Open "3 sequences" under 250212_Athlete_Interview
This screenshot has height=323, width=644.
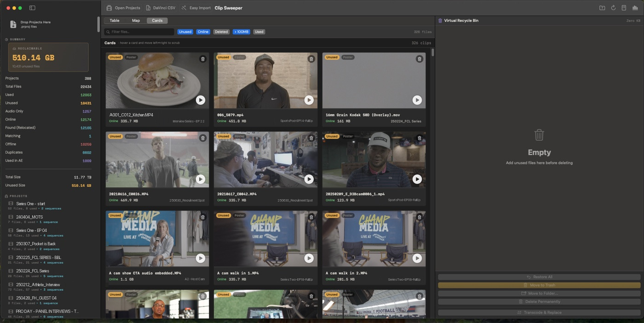coord(53,290)
